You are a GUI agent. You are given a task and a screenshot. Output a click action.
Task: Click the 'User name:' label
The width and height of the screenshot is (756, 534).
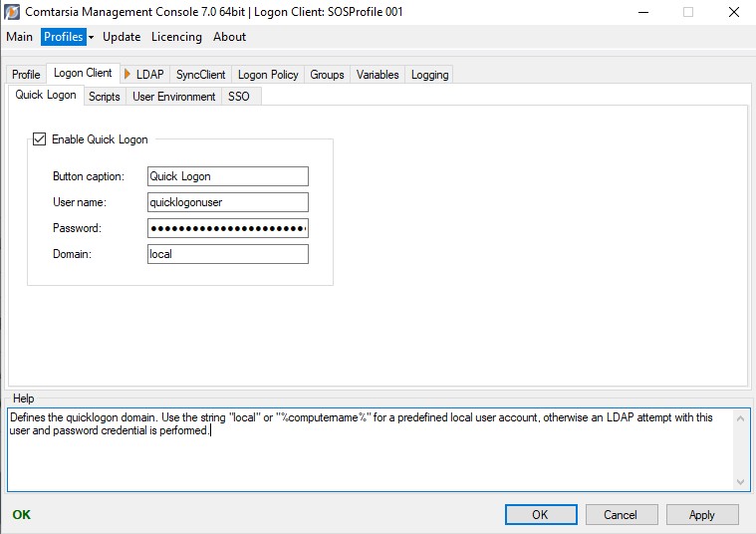coord(80,202)
